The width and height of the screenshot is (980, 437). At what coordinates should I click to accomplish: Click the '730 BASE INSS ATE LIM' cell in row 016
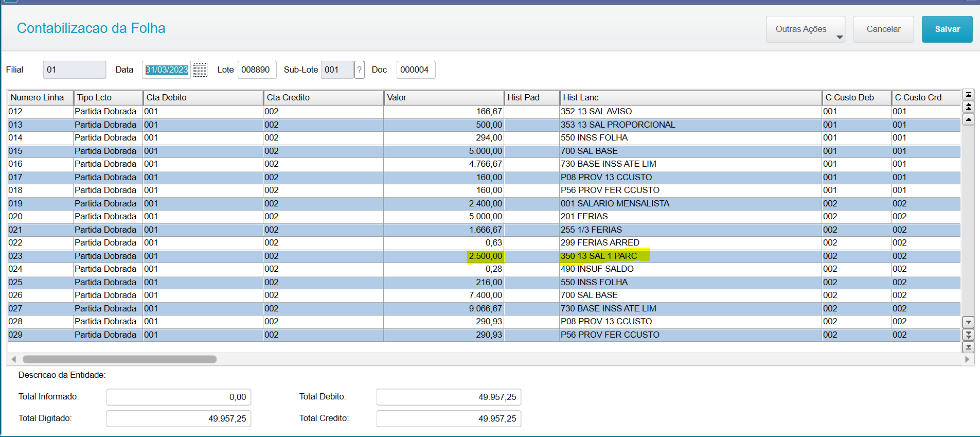click(x=691, y=164)
